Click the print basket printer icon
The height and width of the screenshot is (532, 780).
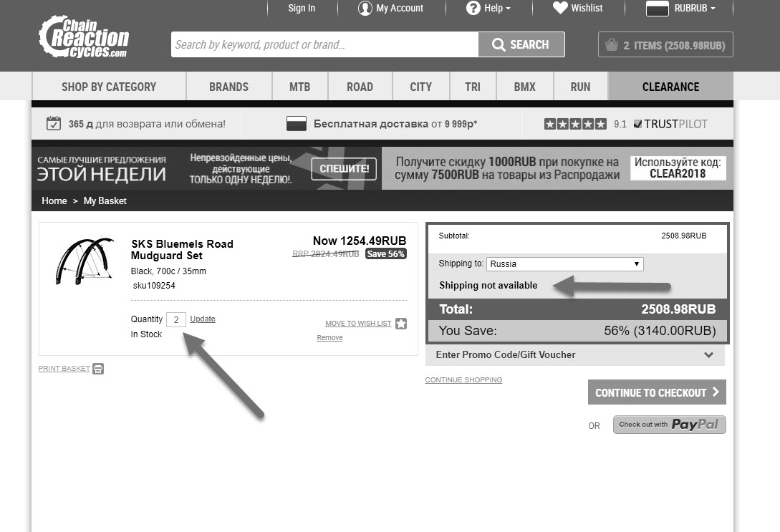pos(98,369)
